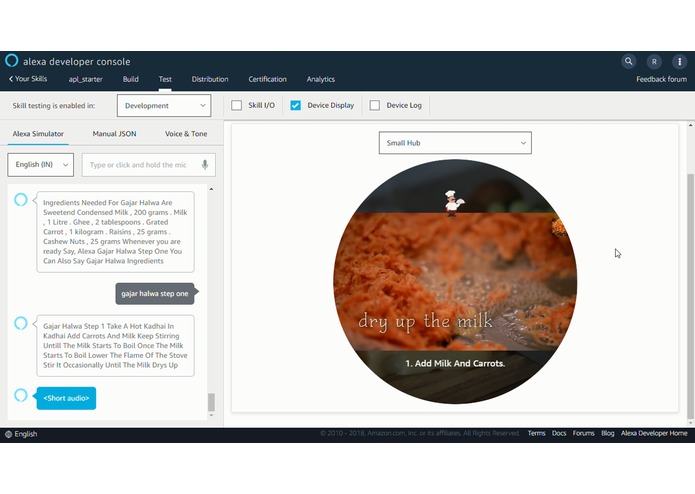The width and height of the screenshot is (695, 494).
Task: Select the Alexa Simulator tab
Action: (38, 134)
